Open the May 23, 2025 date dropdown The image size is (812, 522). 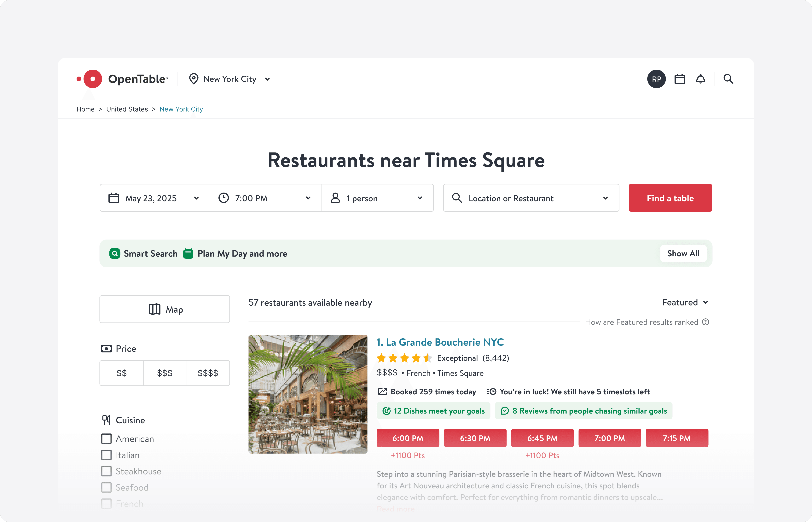tap(154, 198)
